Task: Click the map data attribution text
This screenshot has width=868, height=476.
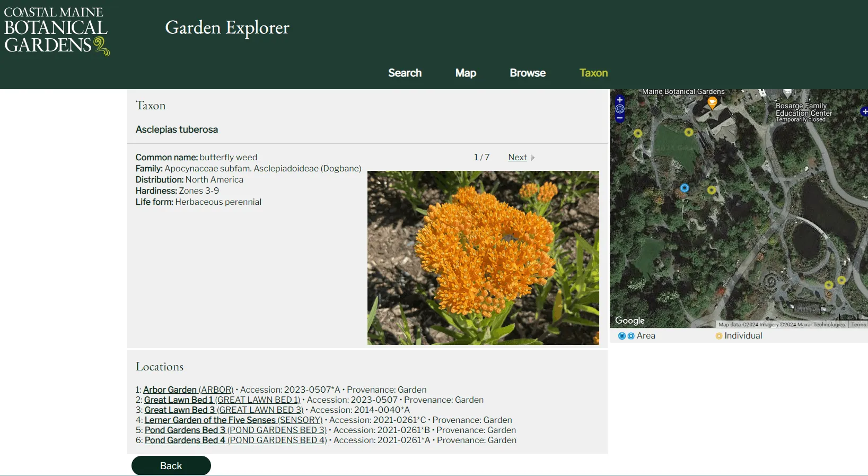Action: (782, 324)
